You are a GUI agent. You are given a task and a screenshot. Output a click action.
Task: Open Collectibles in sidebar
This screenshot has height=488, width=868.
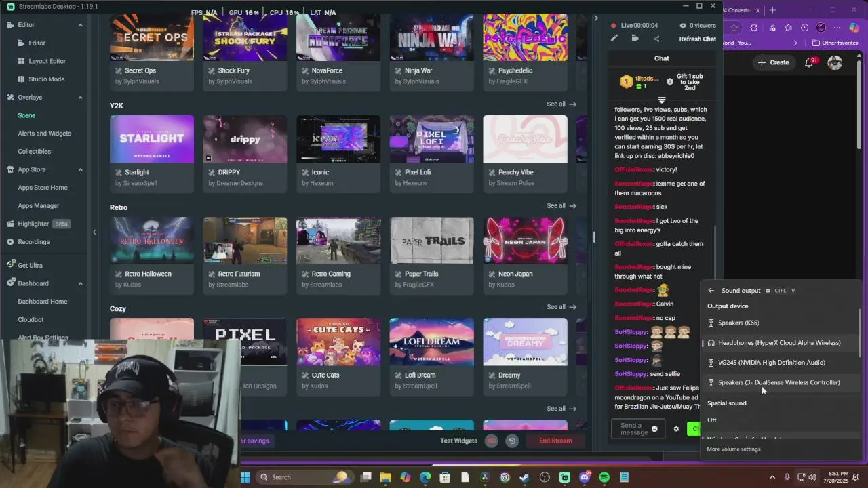click(x=34, y=152)
